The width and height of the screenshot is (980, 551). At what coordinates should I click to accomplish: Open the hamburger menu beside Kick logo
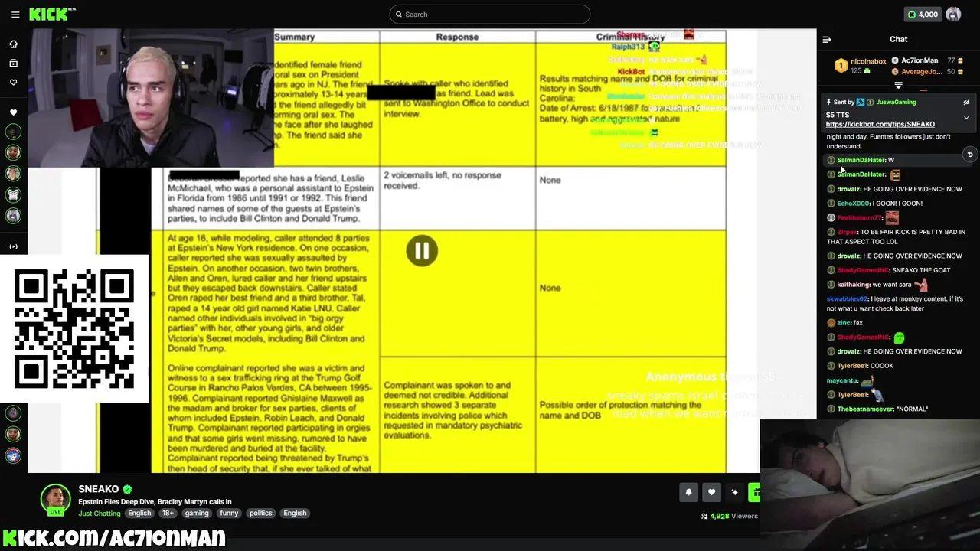15,15
